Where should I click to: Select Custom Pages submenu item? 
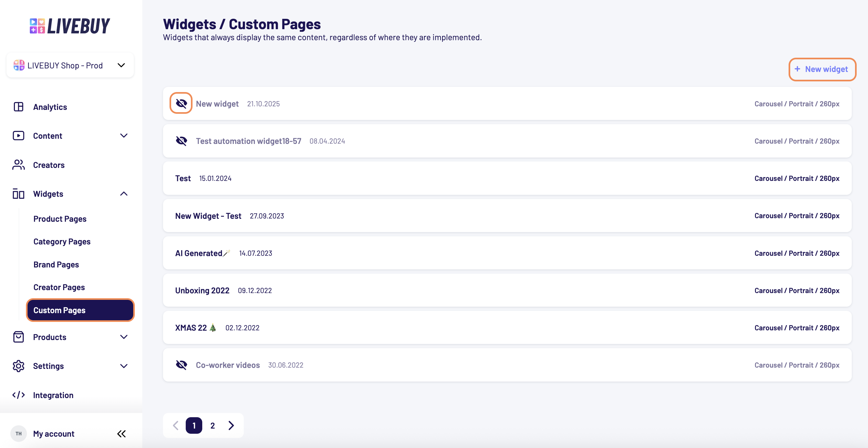tap(80, 310)
